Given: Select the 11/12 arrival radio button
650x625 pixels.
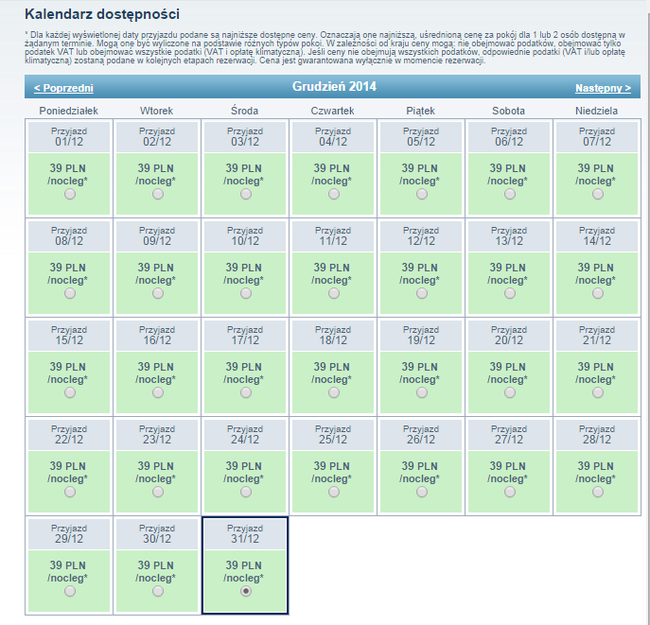Looking at the screenshot, I should point(334,293).
